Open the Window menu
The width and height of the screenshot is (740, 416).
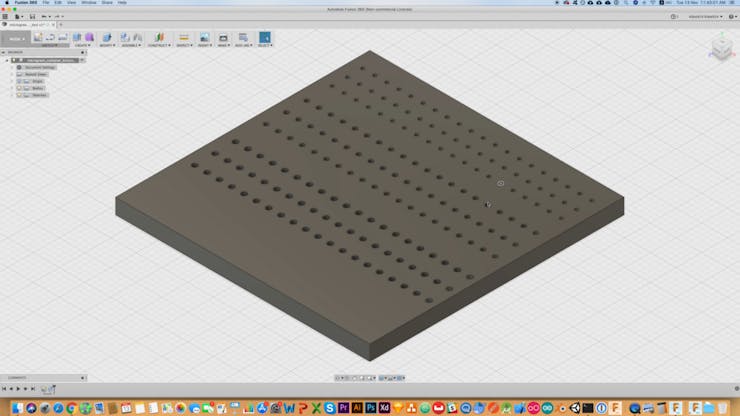coord(89,3)
